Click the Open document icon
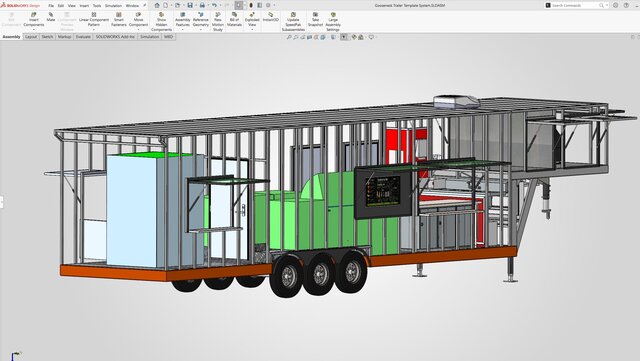Screen dimensions: 640x361 click(177, 5)
